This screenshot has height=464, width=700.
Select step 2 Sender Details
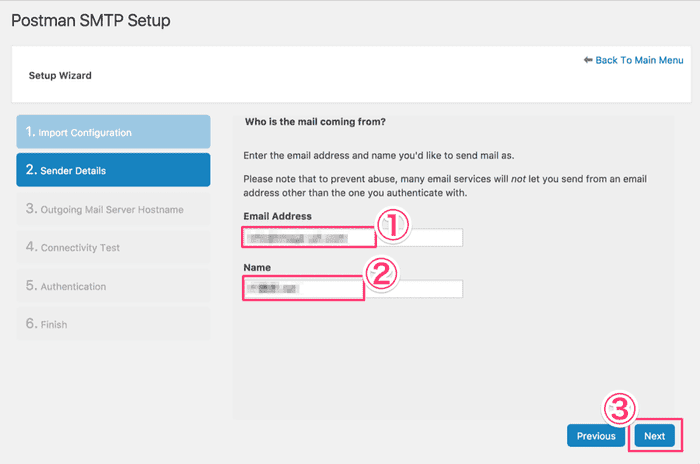click(x=113, y=170)
